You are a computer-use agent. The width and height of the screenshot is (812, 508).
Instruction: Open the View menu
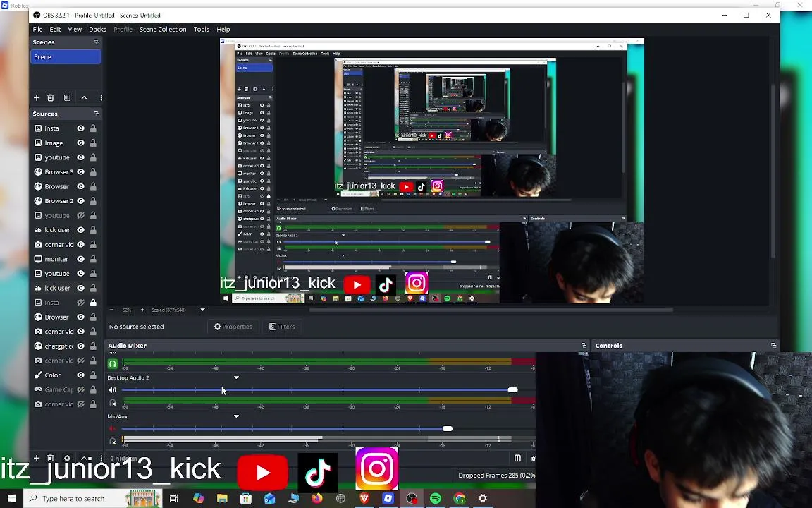tap(75, 29)
